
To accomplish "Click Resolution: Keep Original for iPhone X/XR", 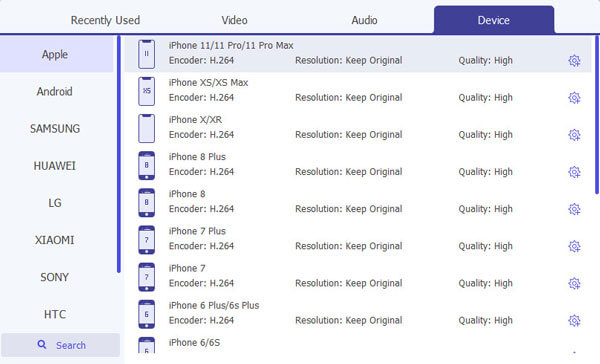I will point(349,135).
